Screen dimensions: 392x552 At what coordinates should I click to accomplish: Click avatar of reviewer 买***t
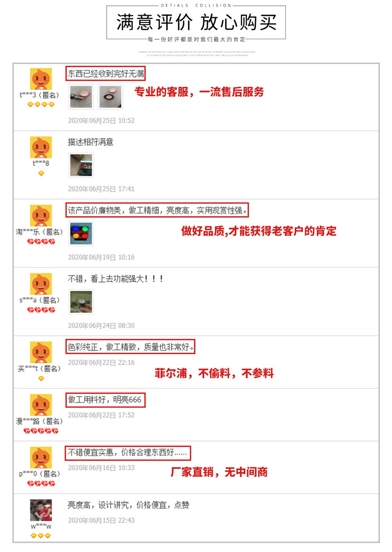41,352
